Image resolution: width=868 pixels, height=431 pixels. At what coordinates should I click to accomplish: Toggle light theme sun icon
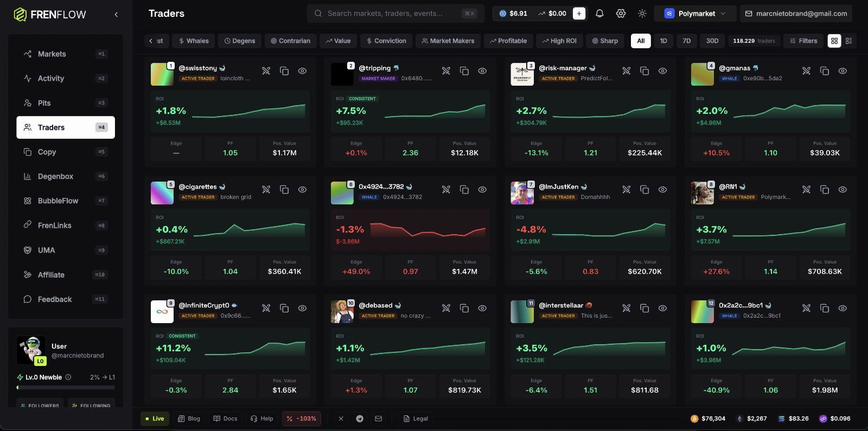click(642, 14)
